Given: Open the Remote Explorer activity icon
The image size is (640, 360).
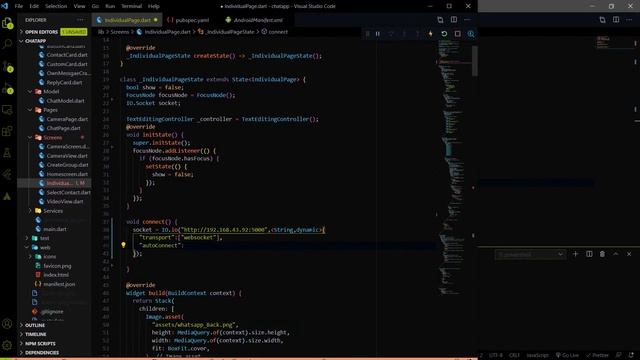Looking at the screenshot, I should click(x=7, y=110).
